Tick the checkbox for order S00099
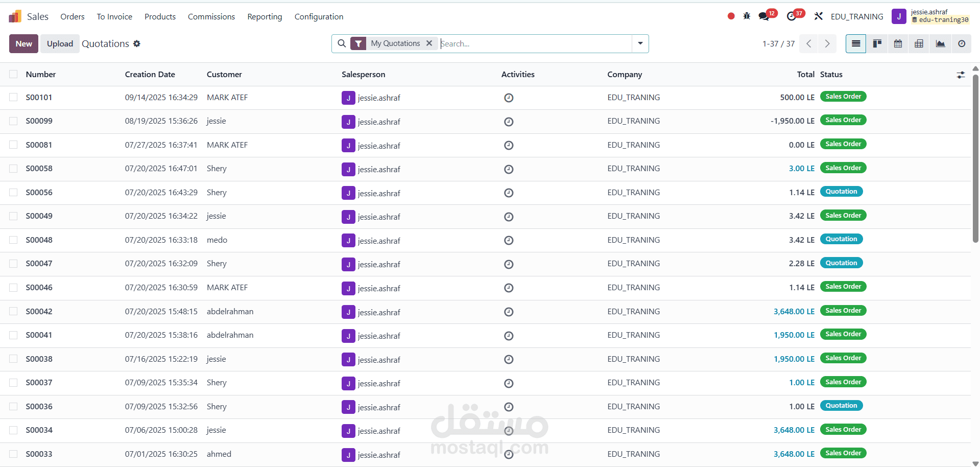The width and height of the screenshot is (980, 467). tap(13, 121)
